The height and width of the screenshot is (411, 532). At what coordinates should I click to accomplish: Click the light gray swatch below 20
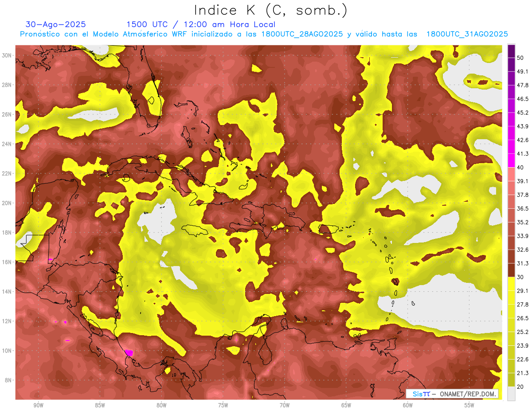511,394
